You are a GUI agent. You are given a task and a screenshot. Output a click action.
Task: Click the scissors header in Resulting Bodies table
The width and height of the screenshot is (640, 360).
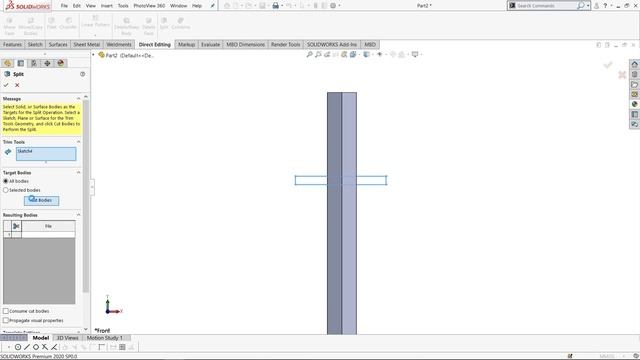pyautogui.click(x=16, y=226)
